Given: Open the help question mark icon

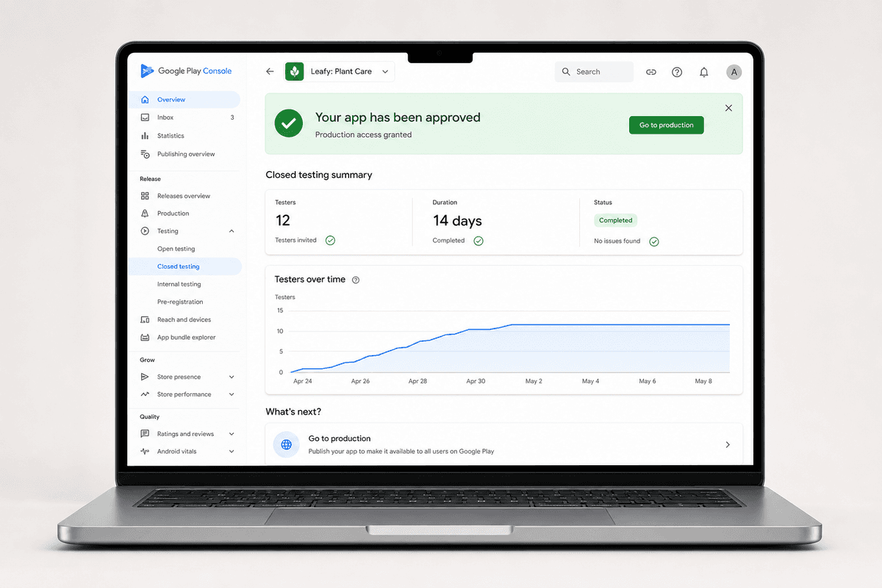Looking at the screenshot, I should (677, 72).
